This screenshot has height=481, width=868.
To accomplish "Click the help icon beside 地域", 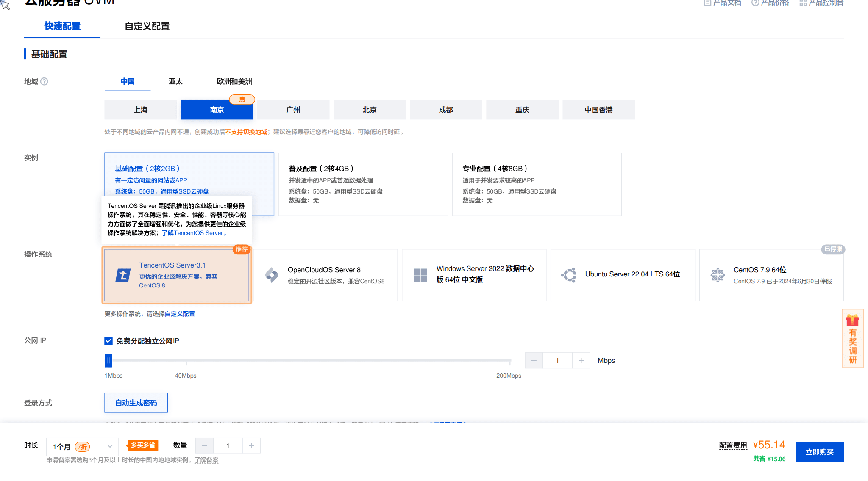I will point(44,81).
